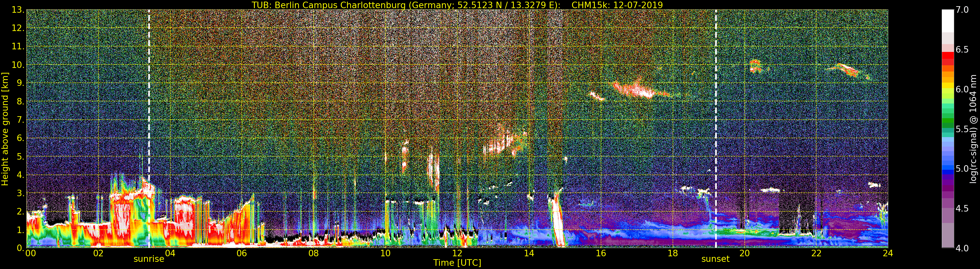Click height axis tick '6.'

click(x=20, y=138)
